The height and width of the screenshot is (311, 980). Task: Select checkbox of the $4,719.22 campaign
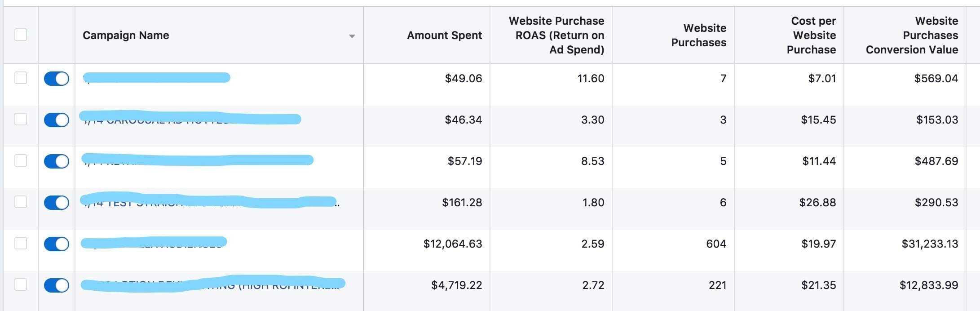[21, 284]
